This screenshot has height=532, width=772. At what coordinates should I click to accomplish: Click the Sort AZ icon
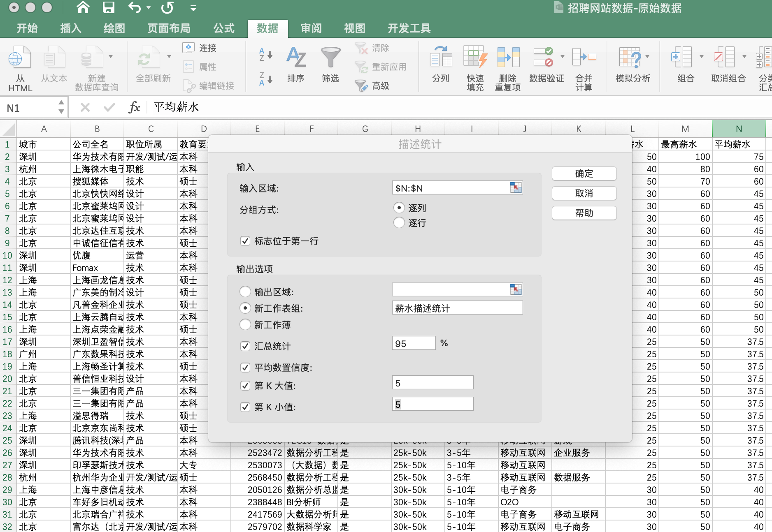click(x=296, y=58)
